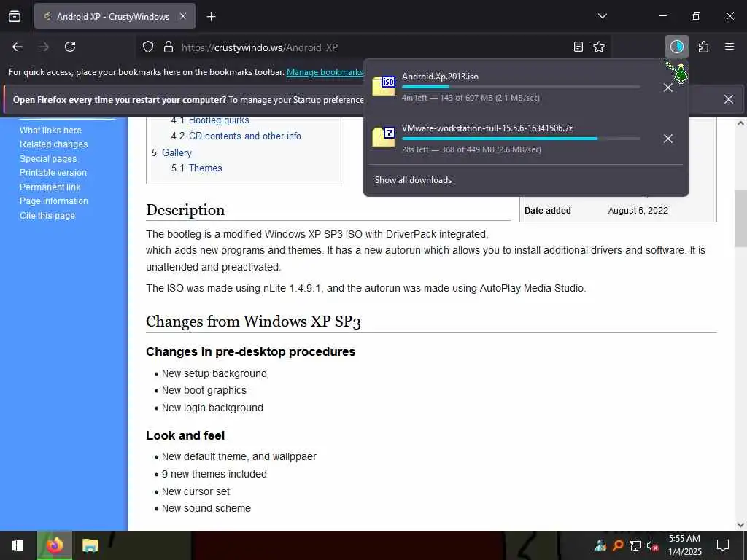Open the Action Center notifications icon

coord(723,545)
